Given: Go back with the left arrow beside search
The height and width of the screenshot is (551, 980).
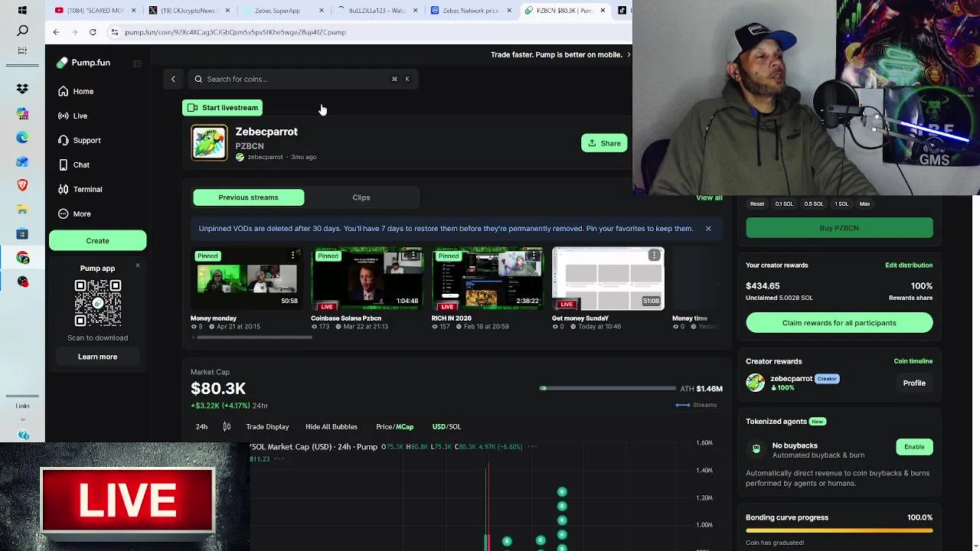Looking at the screenshot, I should 173,79.
